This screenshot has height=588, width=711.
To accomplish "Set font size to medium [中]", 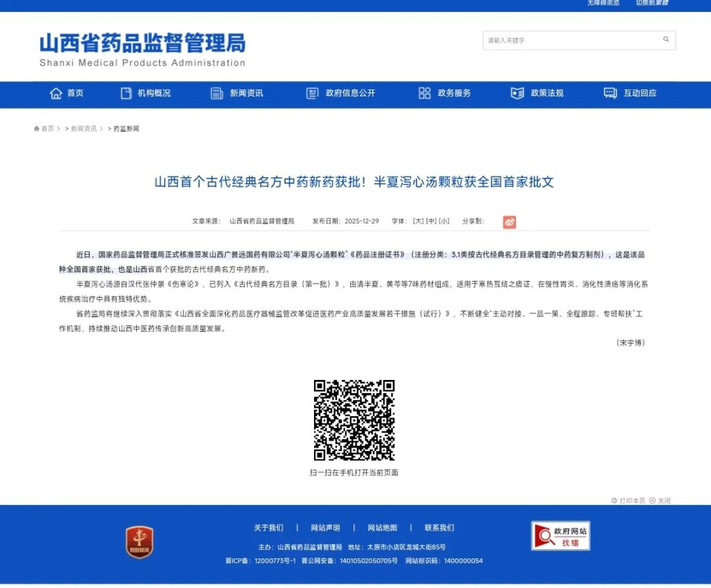I will pyautogui.click(x=431, y=221).
